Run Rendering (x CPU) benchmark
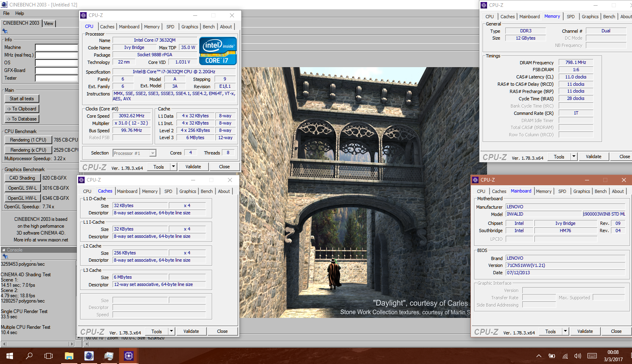Image resolution: width=632 pixels, height=364 pixels. click(x=28, y=150)
